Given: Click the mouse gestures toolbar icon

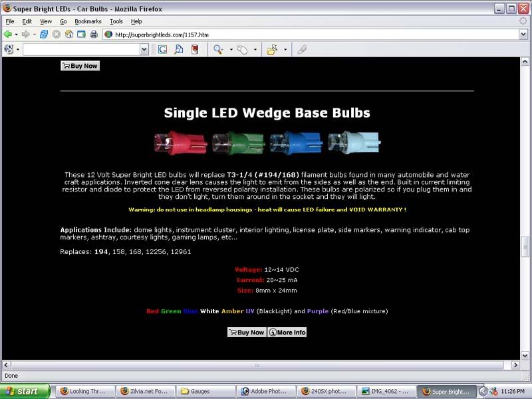Looking at the screenshot, I should [x=242, y=49].
